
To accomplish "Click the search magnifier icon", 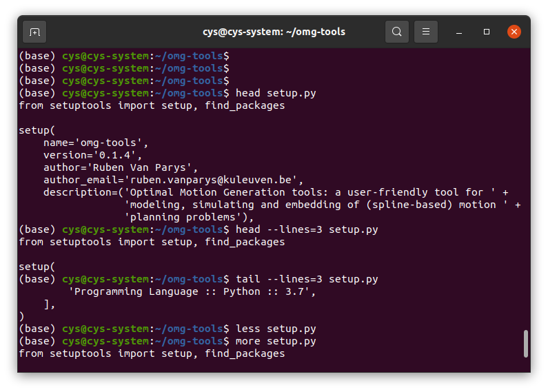I will pos(396,32).
